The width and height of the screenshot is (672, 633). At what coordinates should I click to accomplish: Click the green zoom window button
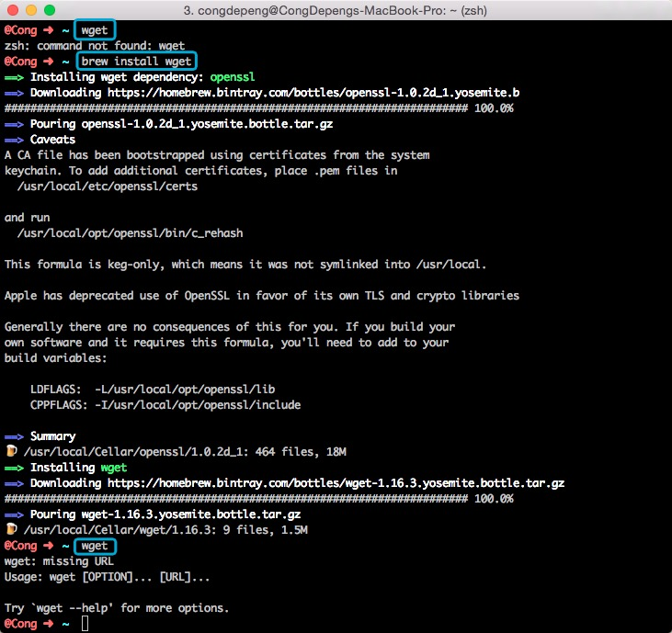coord(50,10)
